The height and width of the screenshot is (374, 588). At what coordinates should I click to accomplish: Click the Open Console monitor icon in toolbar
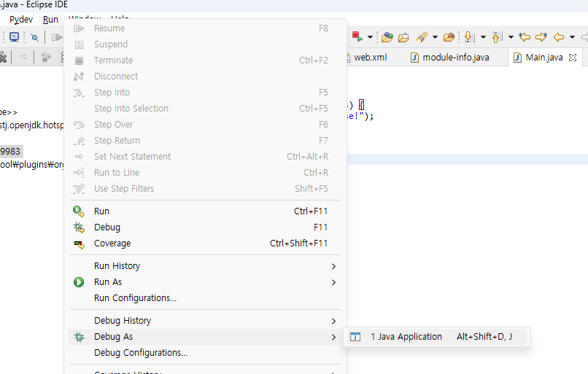click(15, 36)
